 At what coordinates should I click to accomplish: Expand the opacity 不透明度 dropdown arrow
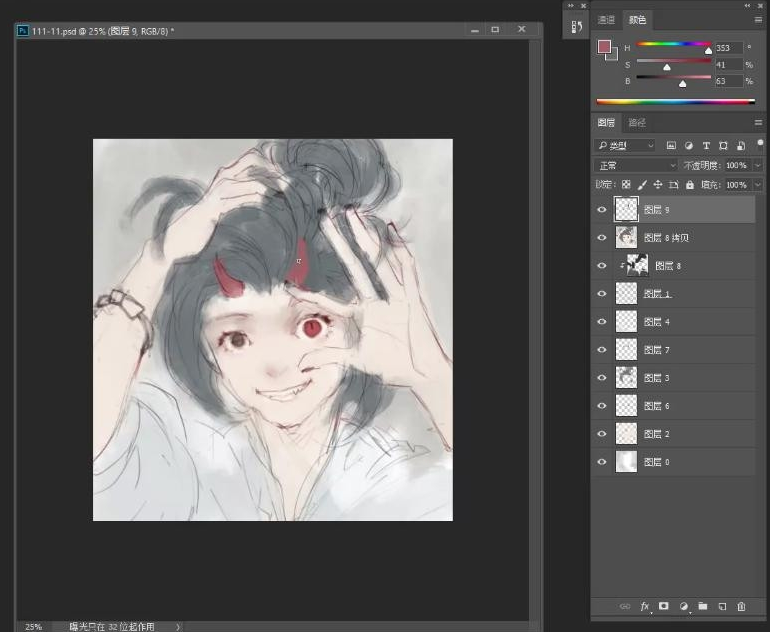coord(757,165)
